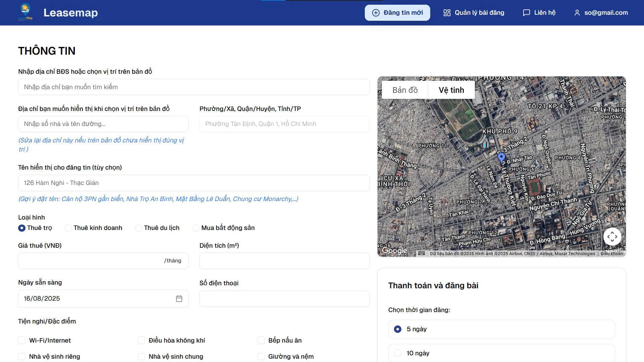Open the Quản lý bài đăng menu

pos(479,13)
